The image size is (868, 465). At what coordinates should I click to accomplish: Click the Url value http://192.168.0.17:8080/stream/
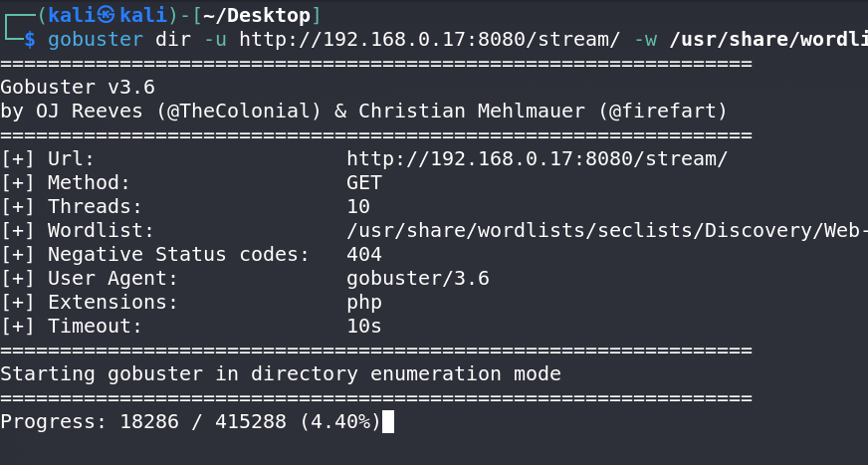[537, 159]
